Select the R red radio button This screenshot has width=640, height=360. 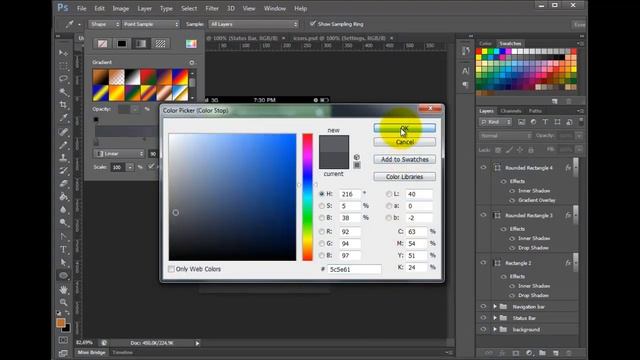pyautogui.click(x=322, y=231)
